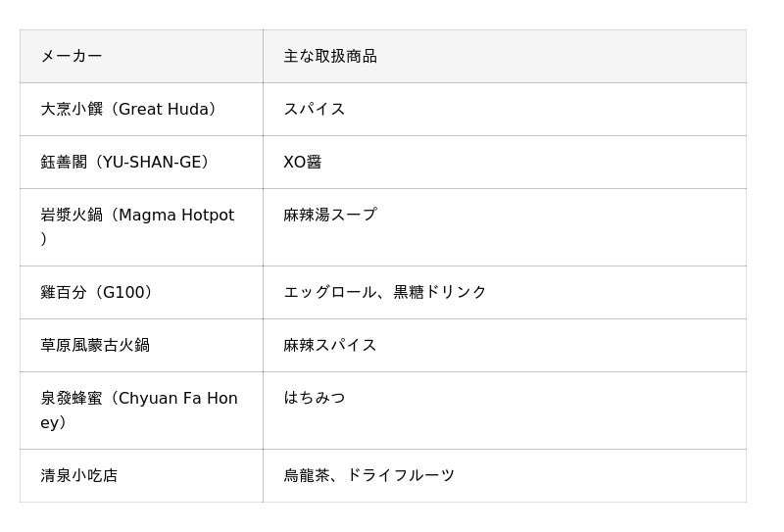Image resolution: width=784 pixels, height=532 pixels.
Task: Click the エッグロール、黒糖ドリンク cell
Action: pos(505,293)
